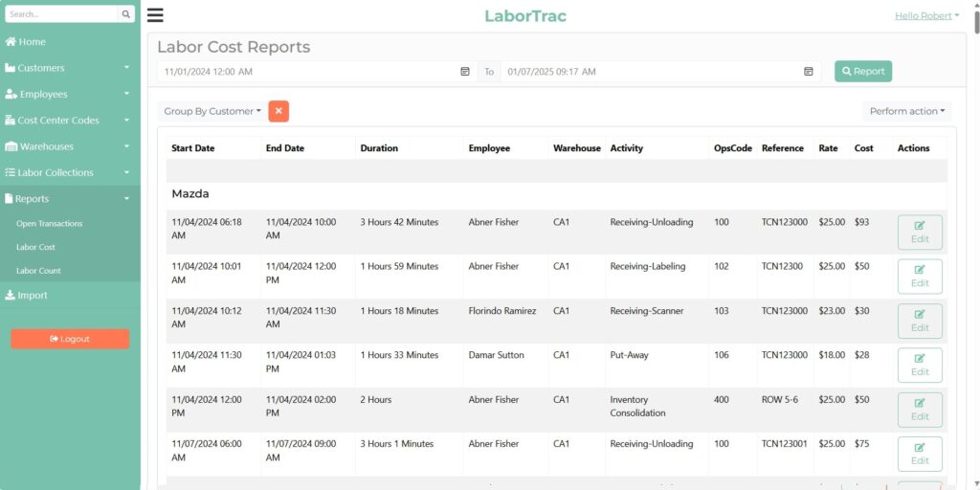Select Open Transactions under Reports
980x490 pixels.
50,223
